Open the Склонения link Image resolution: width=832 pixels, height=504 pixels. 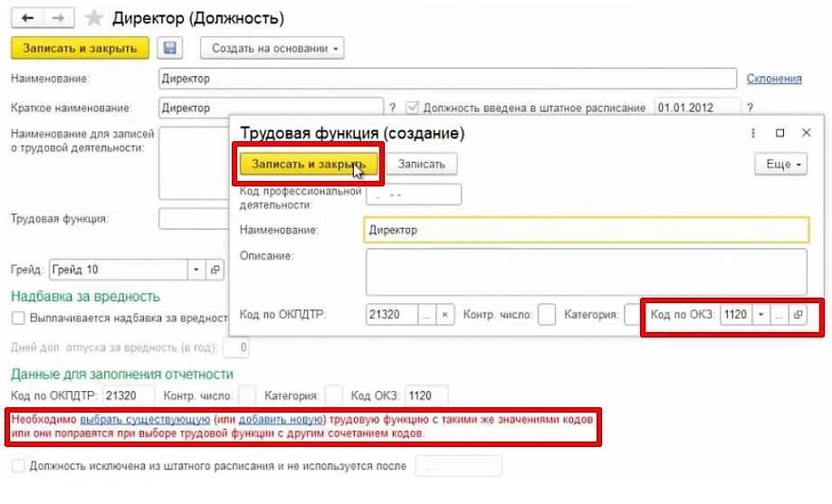coord(773,79)
